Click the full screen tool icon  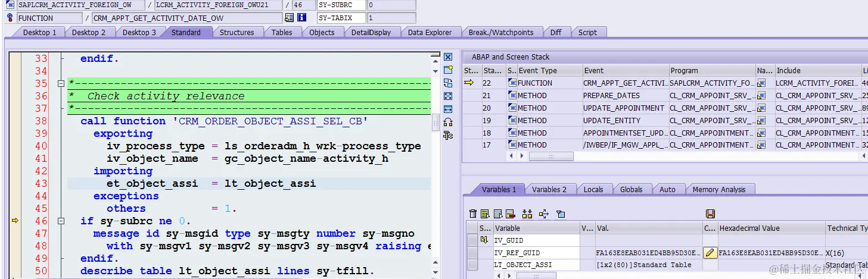point(448,96)
